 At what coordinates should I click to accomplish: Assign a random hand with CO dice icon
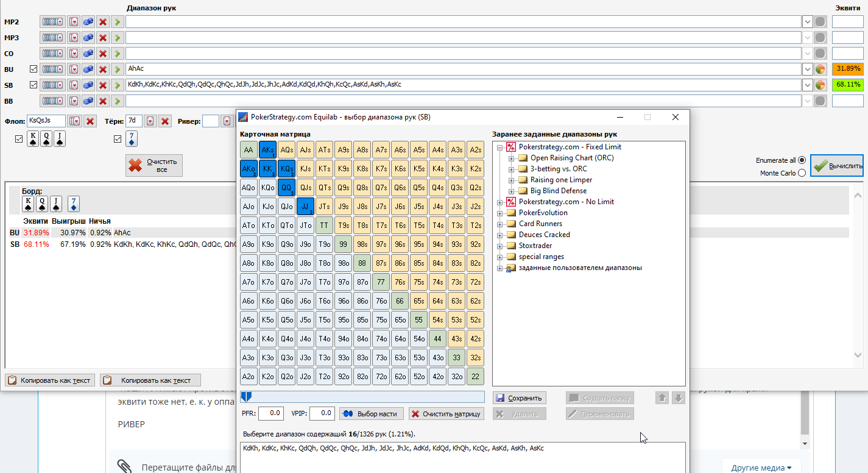88,54
